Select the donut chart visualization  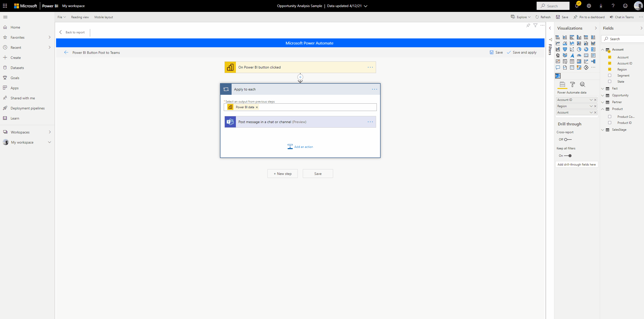pos(586,49)
